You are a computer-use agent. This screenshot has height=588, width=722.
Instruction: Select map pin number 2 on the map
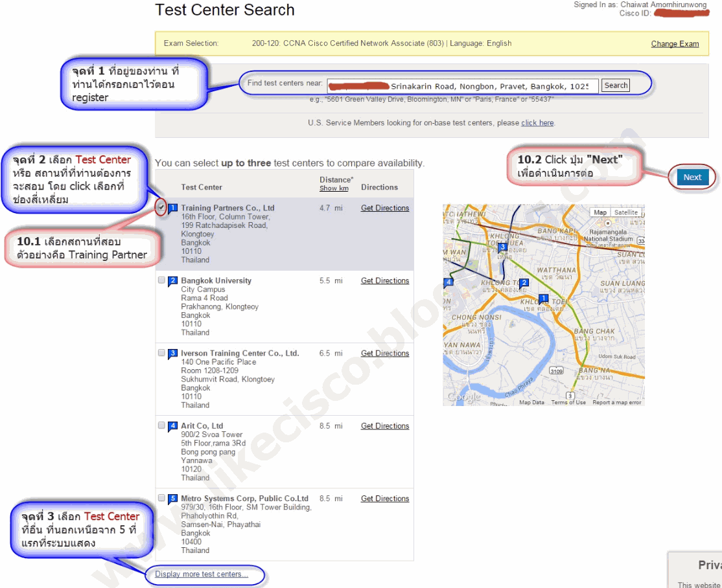coord(524,284)
